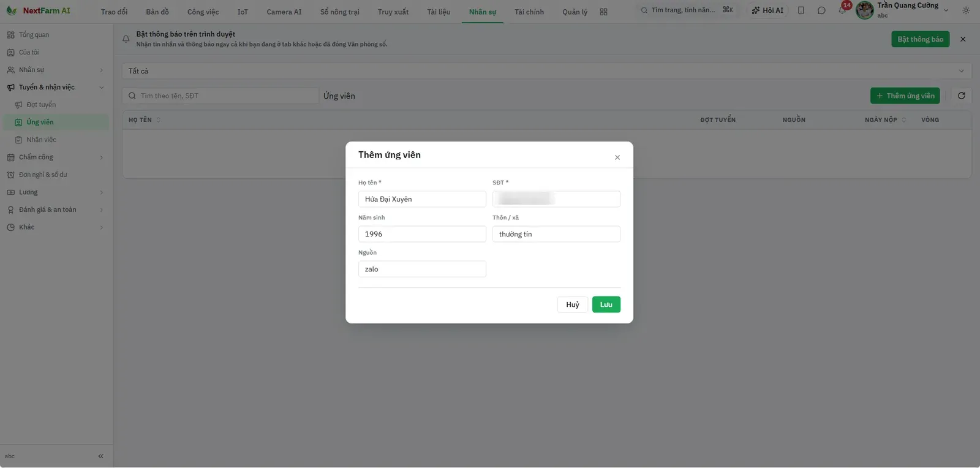Click the Thêm ứng viên button
The width and height of the screenshot is (980, 468).
pyautogui.click(x=905, y=96)
